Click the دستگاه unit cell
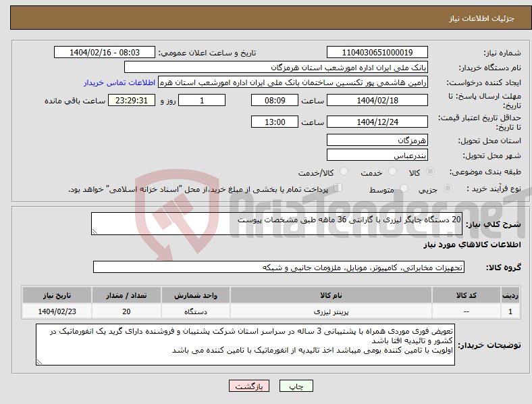Image resolution: width=532 pixels, height=404 pixels. click(x=195, y=311)
